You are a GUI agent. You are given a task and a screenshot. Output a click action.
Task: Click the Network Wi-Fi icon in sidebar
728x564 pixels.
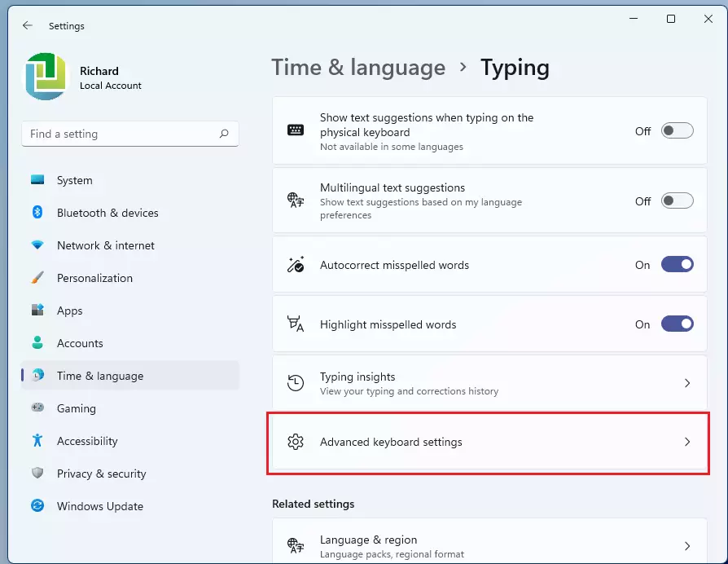click(37, 245)
